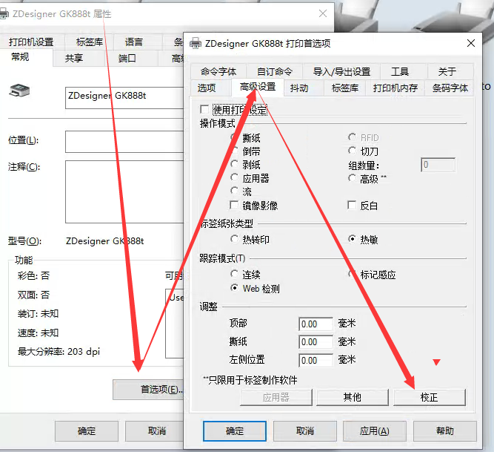Tick the 反白 checkbox
Viewport: 494px width, 452px height.
pos(352,205)
